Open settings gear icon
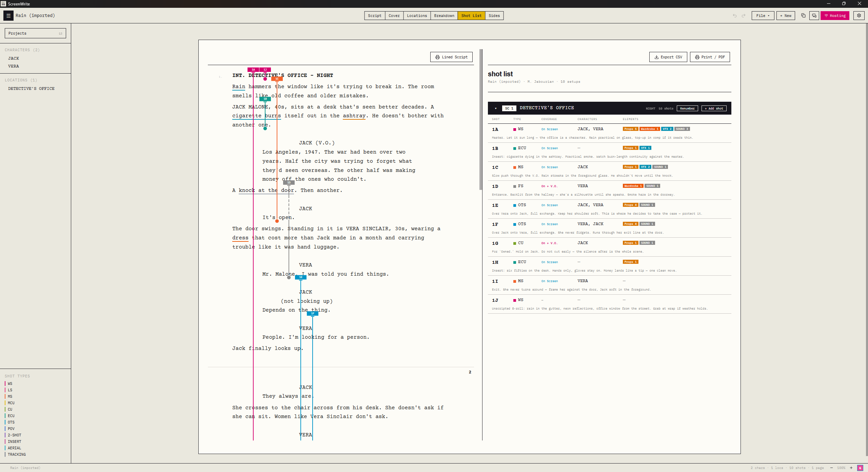Image resolution: width=868 pixels, height=472 pixels. coord(859,16)
